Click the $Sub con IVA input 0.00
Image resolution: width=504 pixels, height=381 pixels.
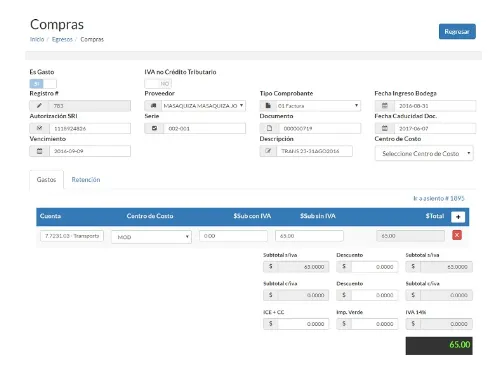click(233, 236)
